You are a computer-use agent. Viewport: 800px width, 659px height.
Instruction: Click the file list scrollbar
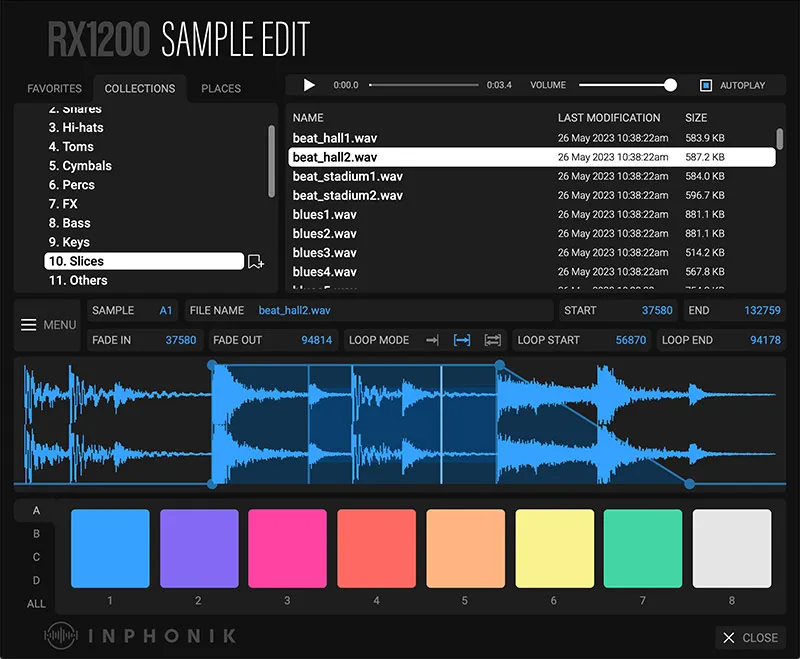780,139
